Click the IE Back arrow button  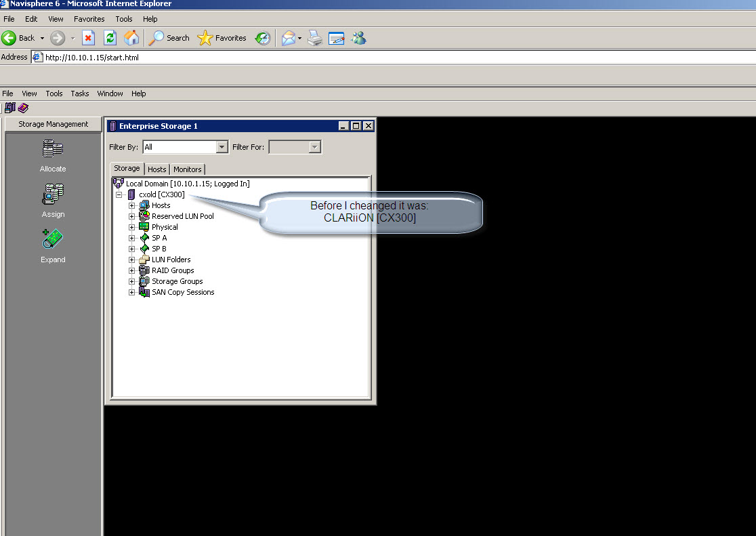click(x=9, y=38)
